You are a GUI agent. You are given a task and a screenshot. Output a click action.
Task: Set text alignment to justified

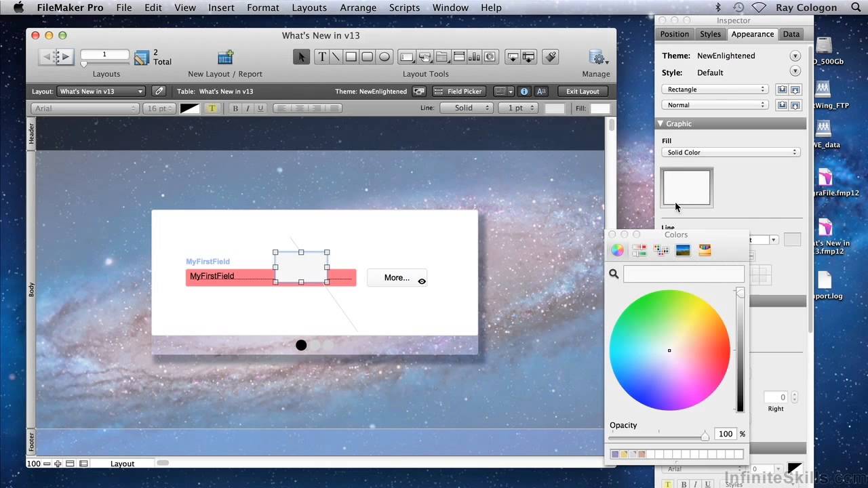(333, 108)
